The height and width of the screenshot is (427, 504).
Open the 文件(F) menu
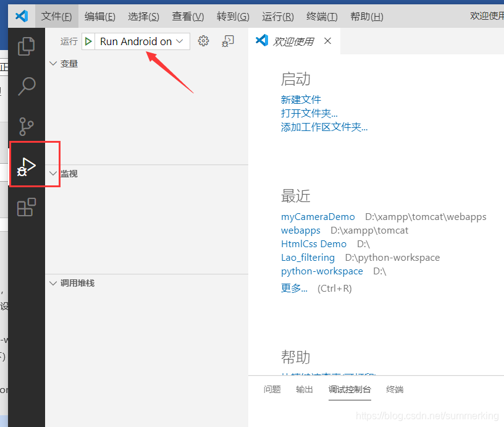tap(57, 16)
